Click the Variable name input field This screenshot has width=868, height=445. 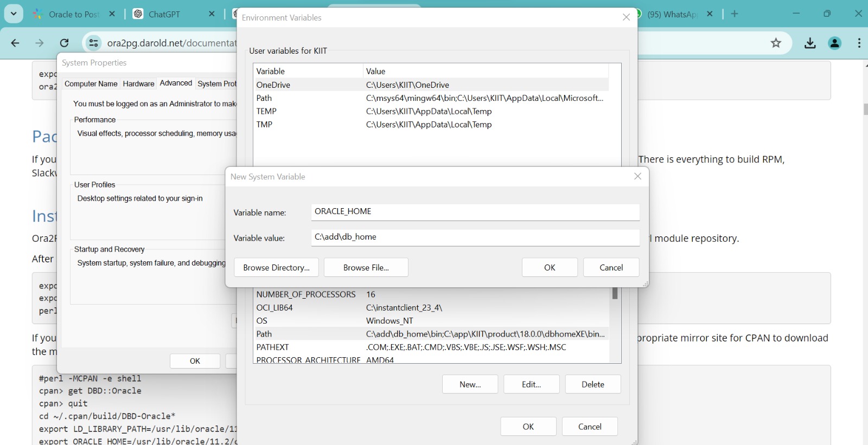tap(475, 212)
